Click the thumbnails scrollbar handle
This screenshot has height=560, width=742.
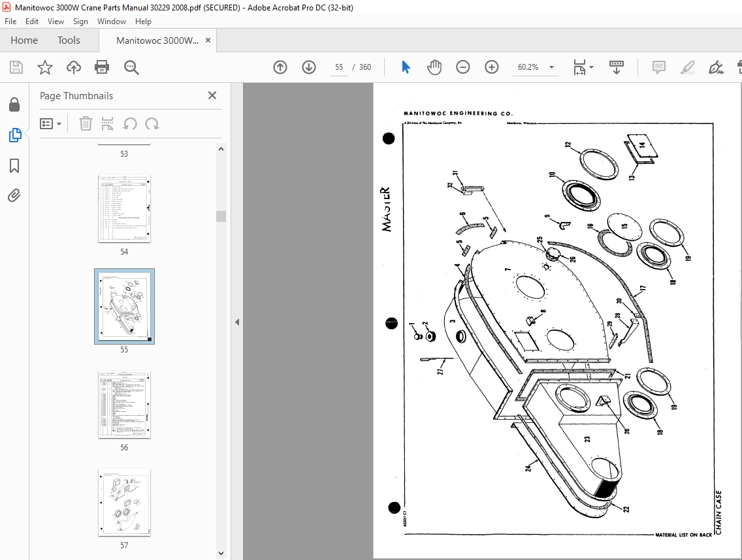point(221,216)
